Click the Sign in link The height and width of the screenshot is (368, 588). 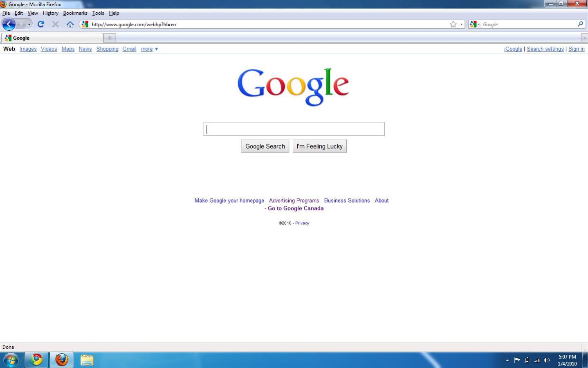click(576, 49)
